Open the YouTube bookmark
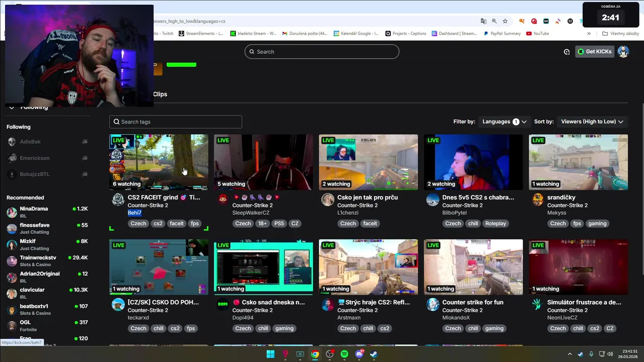The width and height of the screenshot is (644, 362). 537,34
